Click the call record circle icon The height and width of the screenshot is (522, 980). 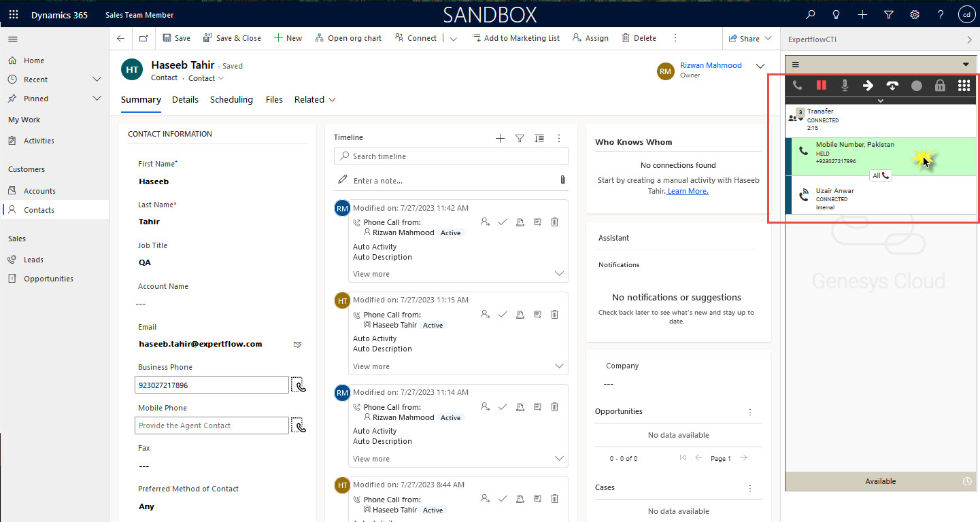click(916, 86)
